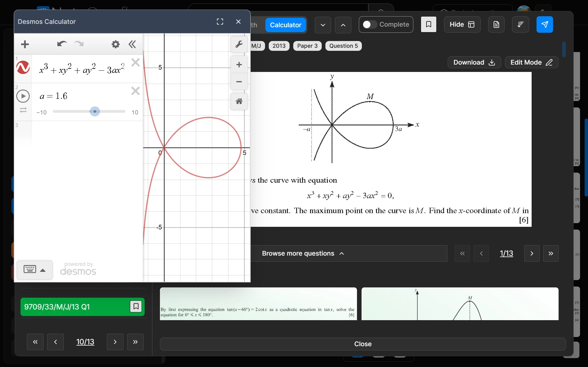Screen dimensions: 588x367
Task: Add a new expression with the plus icon
Action: coord(25,44)
